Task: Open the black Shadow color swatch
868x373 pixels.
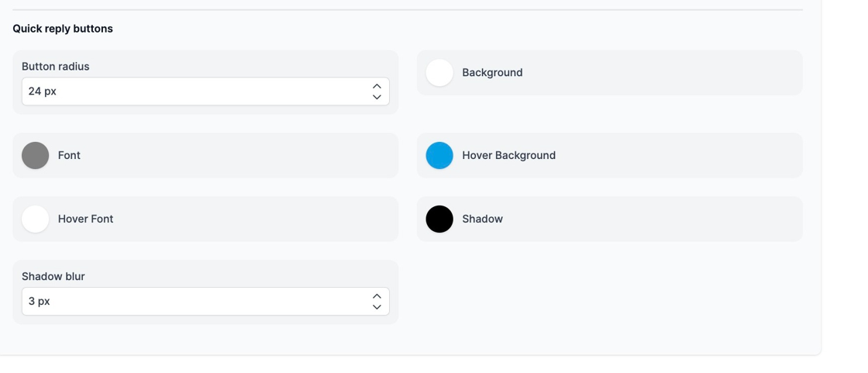Action: coord(439,219)
